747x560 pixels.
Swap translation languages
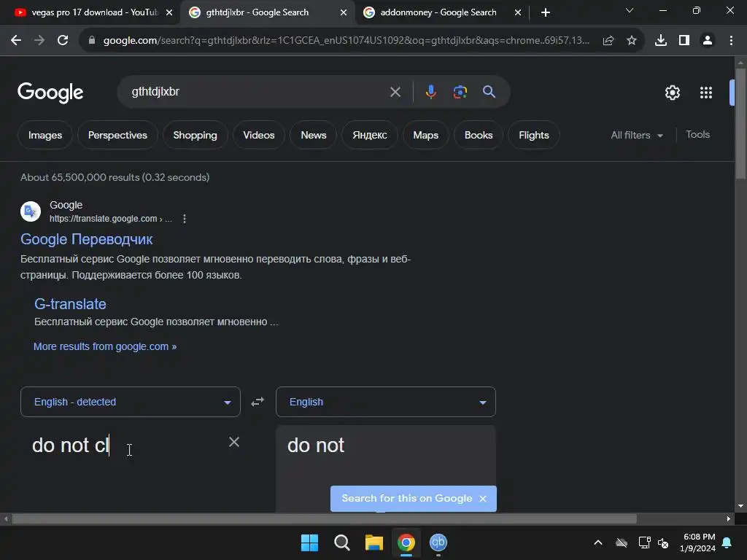click(x=258, y=402)
